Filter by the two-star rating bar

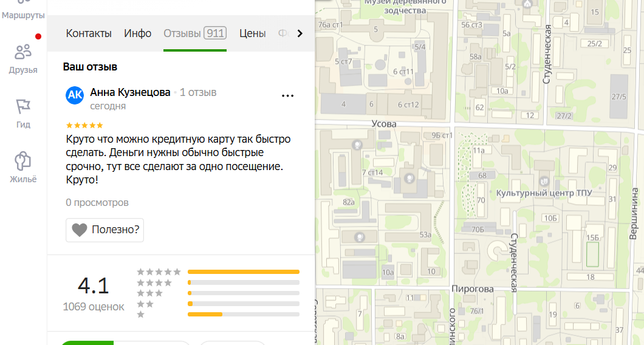click(x=244, y=304)
